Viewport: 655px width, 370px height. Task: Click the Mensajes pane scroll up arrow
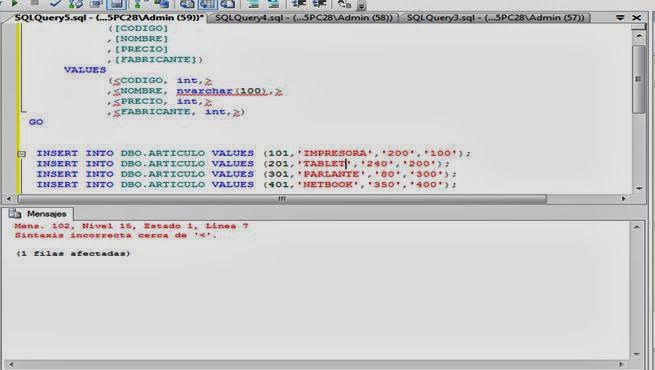click(x=636, y=228)
